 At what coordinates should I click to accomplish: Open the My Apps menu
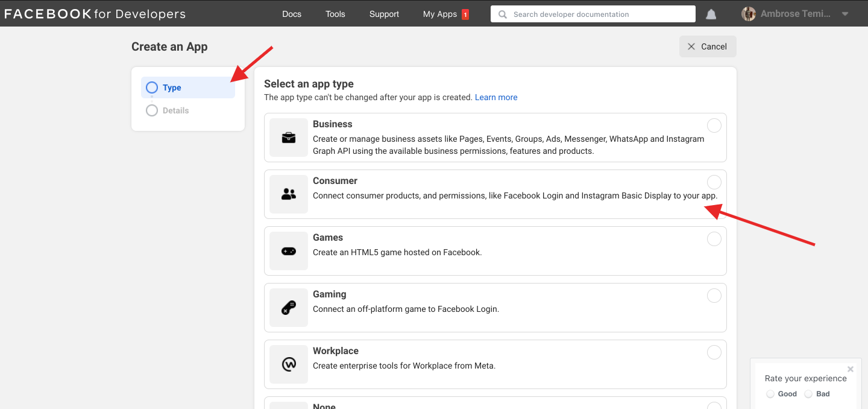[x=440, y=14]
